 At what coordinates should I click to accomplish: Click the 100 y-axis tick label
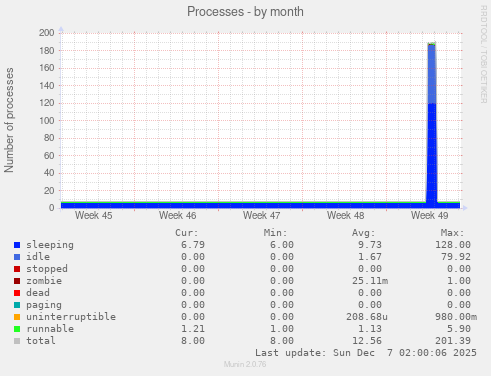(47, 120)
